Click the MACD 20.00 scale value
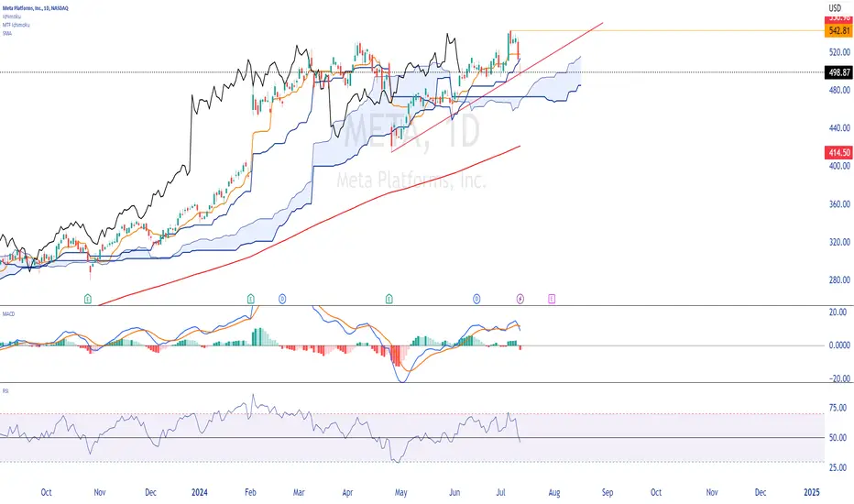 point(838,312)
